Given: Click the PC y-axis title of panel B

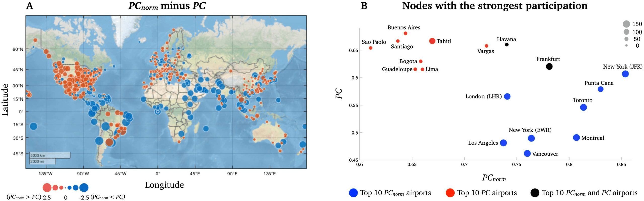Looking at the screenshot, I should point(339,94).
